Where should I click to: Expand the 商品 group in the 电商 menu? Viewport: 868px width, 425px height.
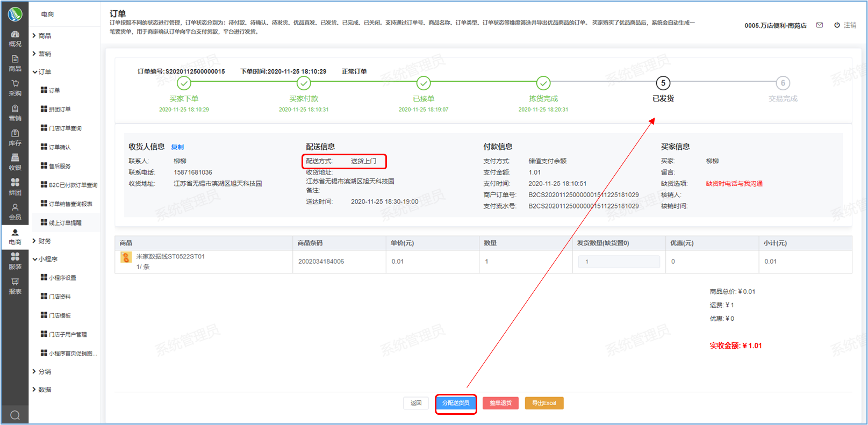click(42, 36)
